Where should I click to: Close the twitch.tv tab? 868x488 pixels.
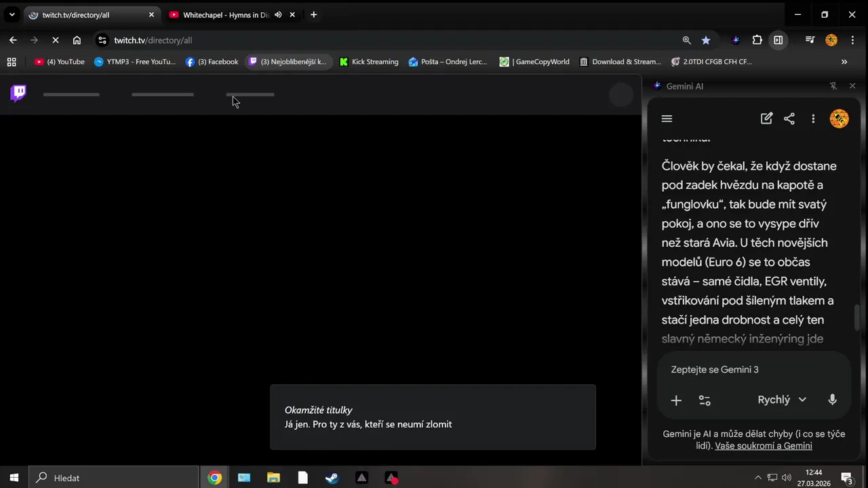pos(151,15)
